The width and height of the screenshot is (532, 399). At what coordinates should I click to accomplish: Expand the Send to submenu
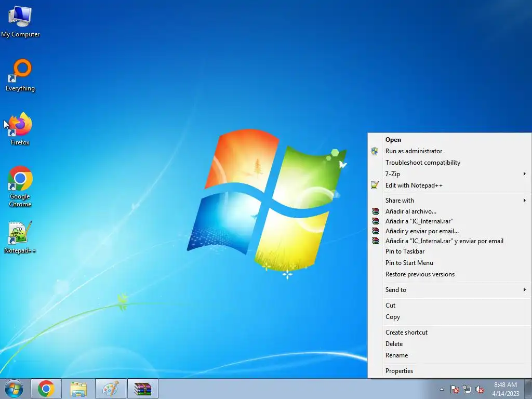pyautogui.click(x=449, y=290)
